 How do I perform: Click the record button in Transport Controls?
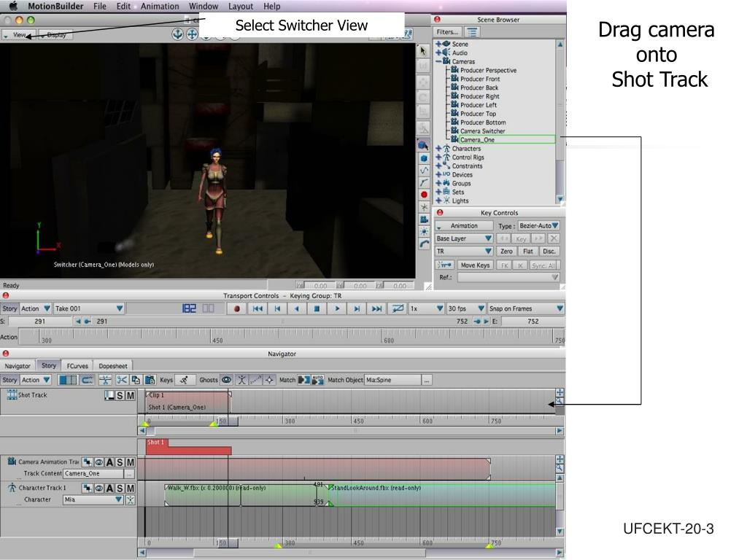[237, 308]
